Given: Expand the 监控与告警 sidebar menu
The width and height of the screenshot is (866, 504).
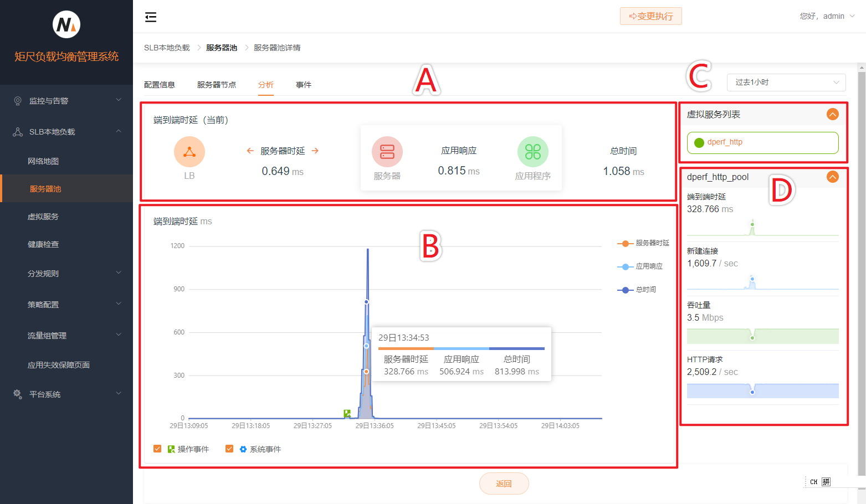Looking at the screenshot, I should [66, 101].
